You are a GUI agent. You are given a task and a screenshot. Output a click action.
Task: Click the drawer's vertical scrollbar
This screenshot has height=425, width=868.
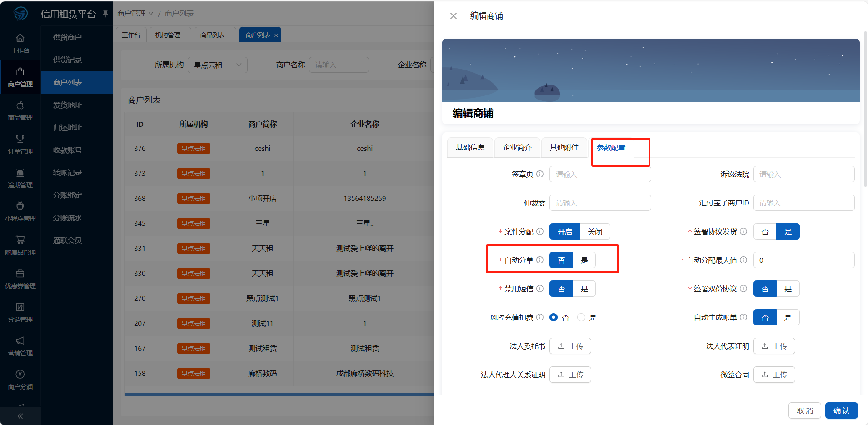coord(865,109)
